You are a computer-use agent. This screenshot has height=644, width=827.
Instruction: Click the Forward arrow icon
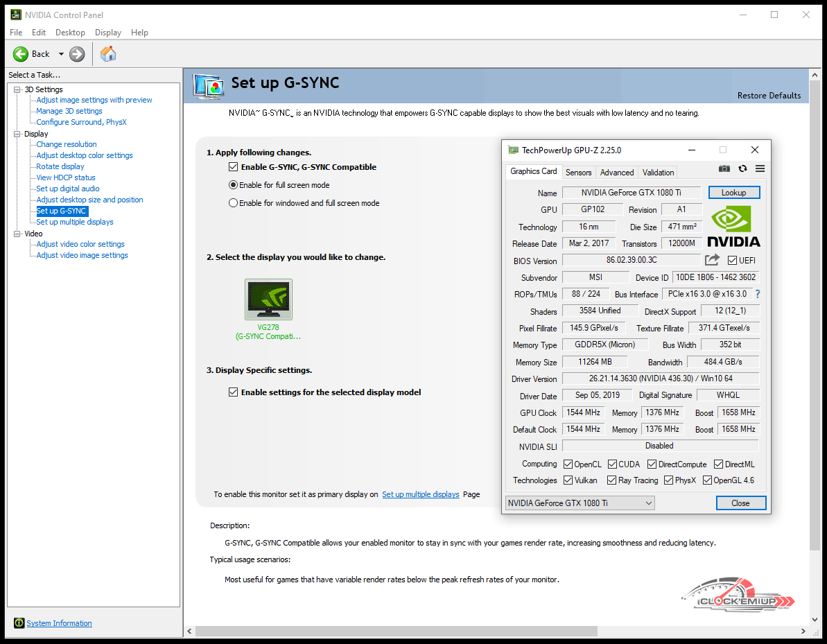tap(77, 54)
